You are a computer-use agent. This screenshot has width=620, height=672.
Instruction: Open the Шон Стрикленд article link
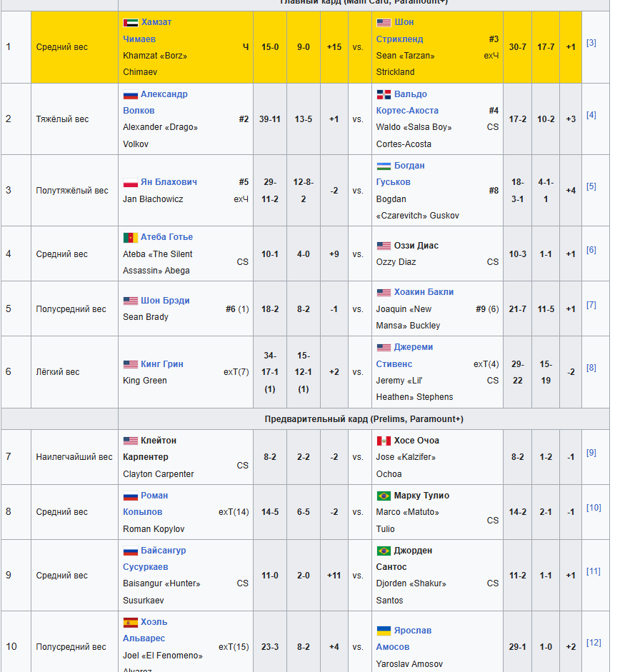pyautogui.click(x=399, y=31)
